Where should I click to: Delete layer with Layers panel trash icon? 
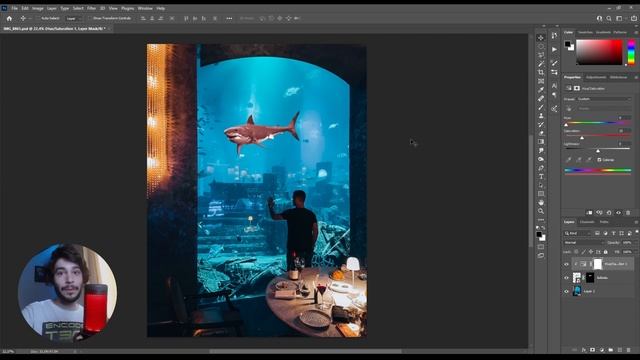point(628,350)
